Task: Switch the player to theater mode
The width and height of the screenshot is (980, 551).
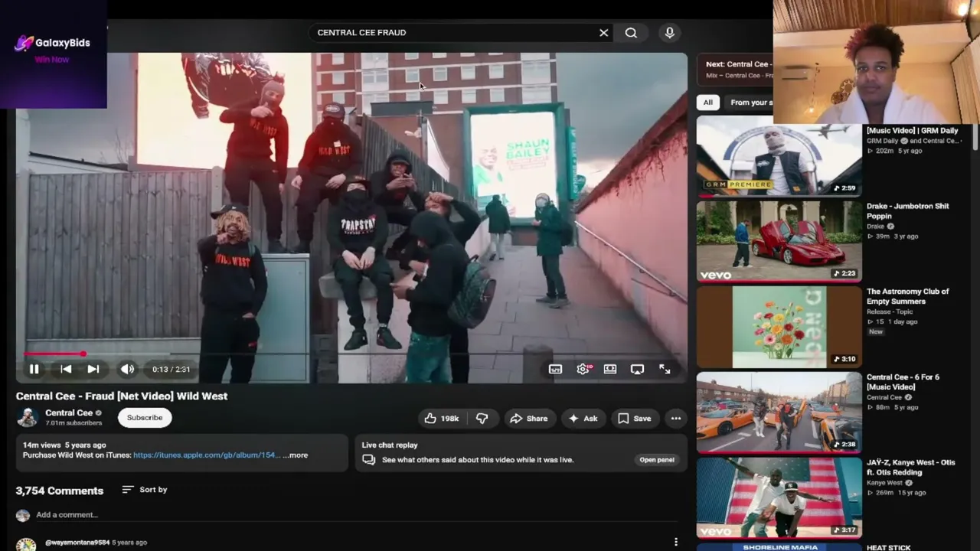Action: pos(610,369)
